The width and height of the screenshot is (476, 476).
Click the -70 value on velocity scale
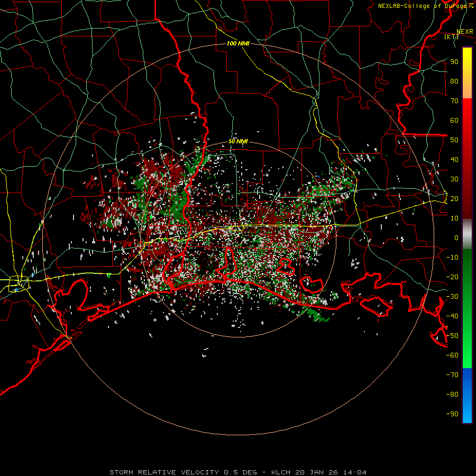[x=452, y=375]
